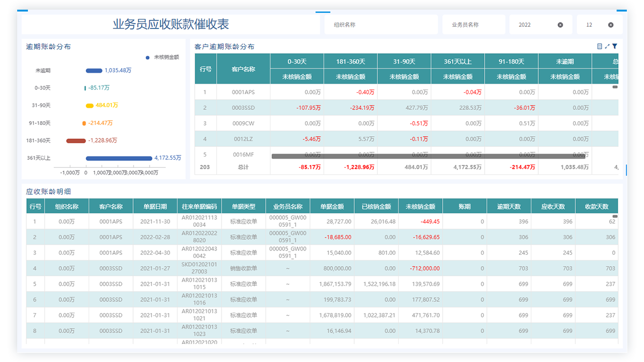
Task: Open the data list icon in customer aging panel
Action: pos(599,47)
